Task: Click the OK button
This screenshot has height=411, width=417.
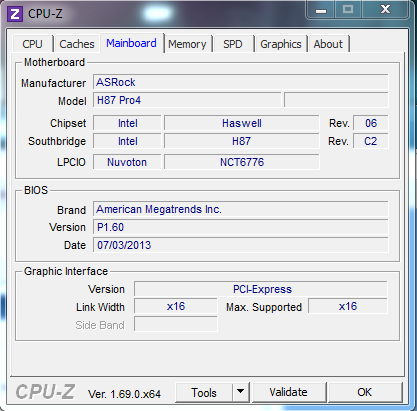Action: [365, 392]
